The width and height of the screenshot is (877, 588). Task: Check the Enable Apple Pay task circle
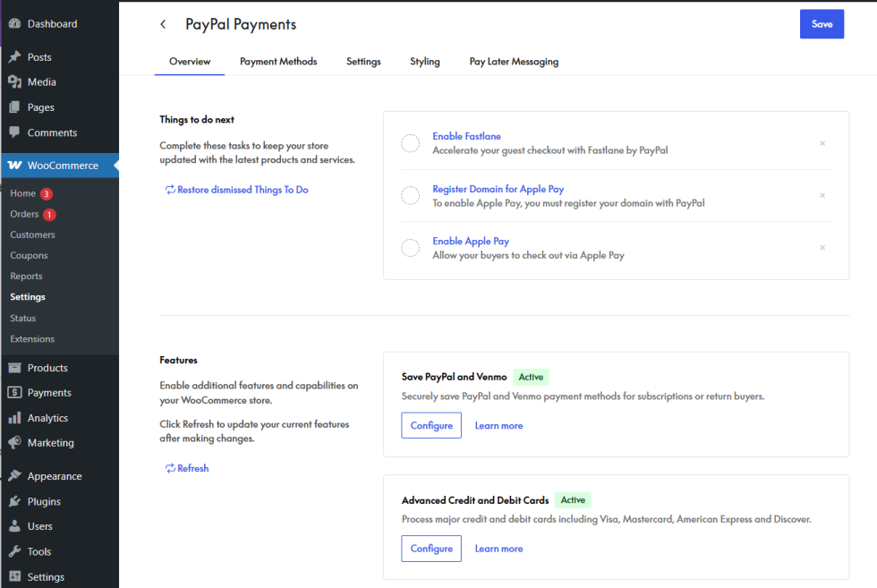coord(410,248)
